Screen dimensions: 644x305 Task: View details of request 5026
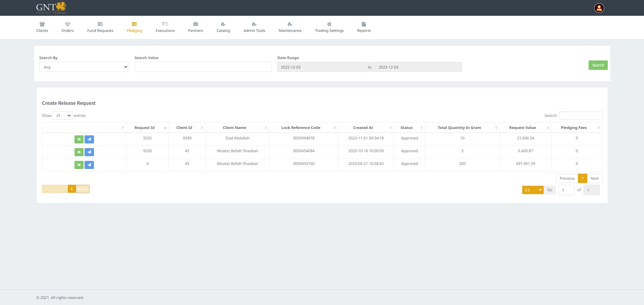coord(79,152)
